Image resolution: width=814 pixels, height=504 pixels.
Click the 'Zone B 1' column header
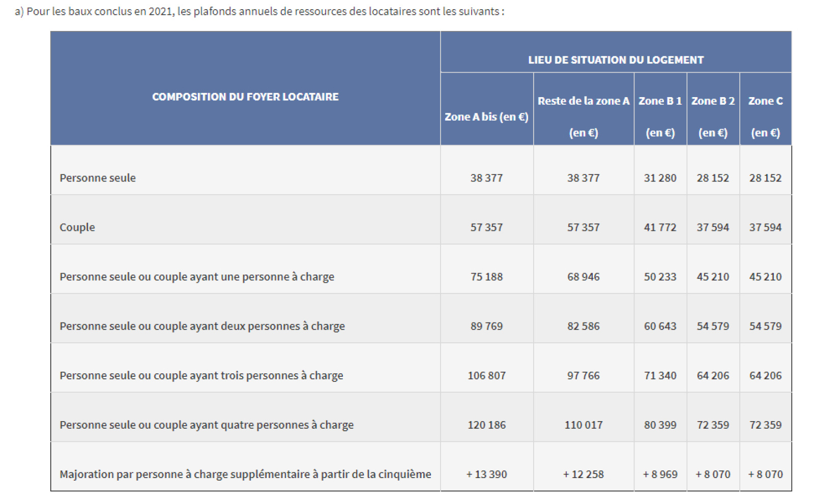(660, 101)
